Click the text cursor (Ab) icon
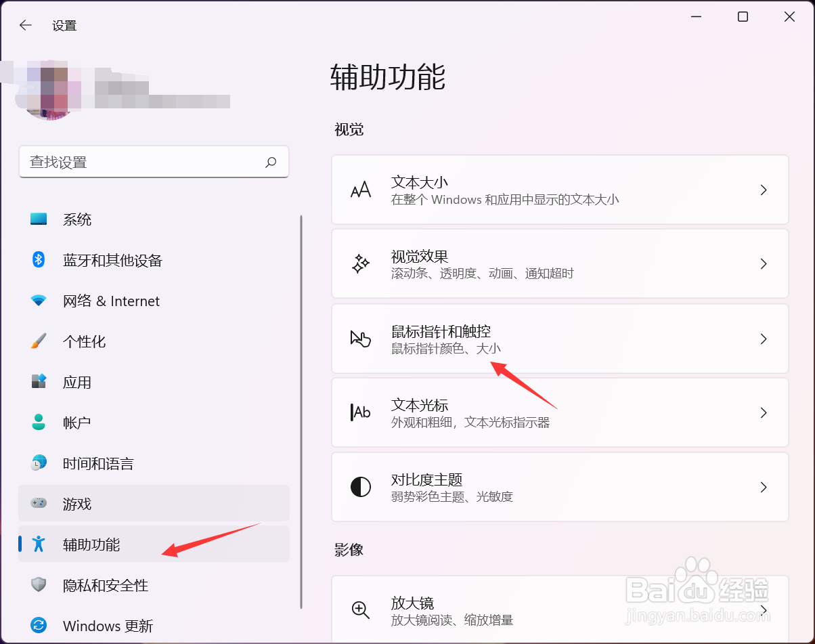This screenshot has width=815, height=644. pos(361,412)
